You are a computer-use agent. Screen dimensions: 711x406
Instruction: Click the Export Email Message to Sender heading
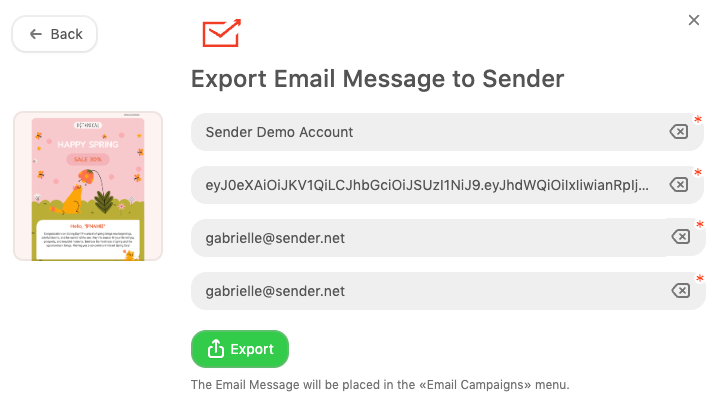(377, 79)
